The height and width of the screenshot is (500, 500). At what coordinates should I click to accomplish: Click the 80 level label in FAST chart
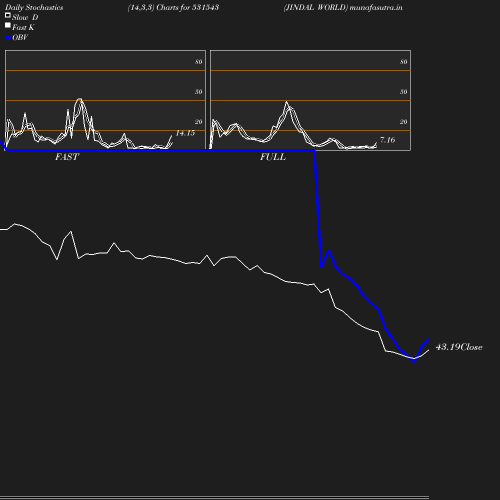199,62
